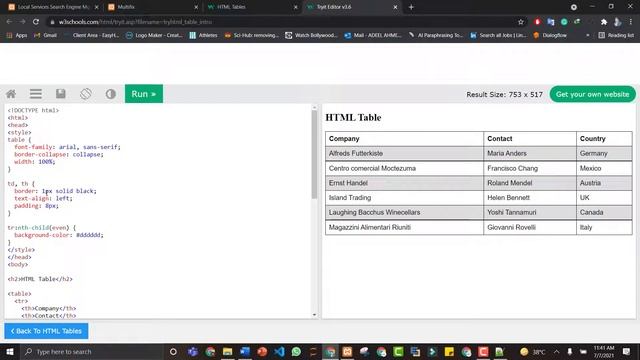The height and width of the screenshot is (360, 640).
Task: Open the Watch Bollywood bookmark
Action: coord(311,36)
